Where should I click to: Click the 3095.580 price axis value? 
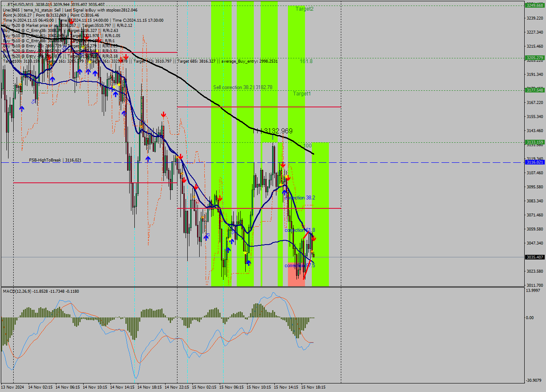coord(535,187)
